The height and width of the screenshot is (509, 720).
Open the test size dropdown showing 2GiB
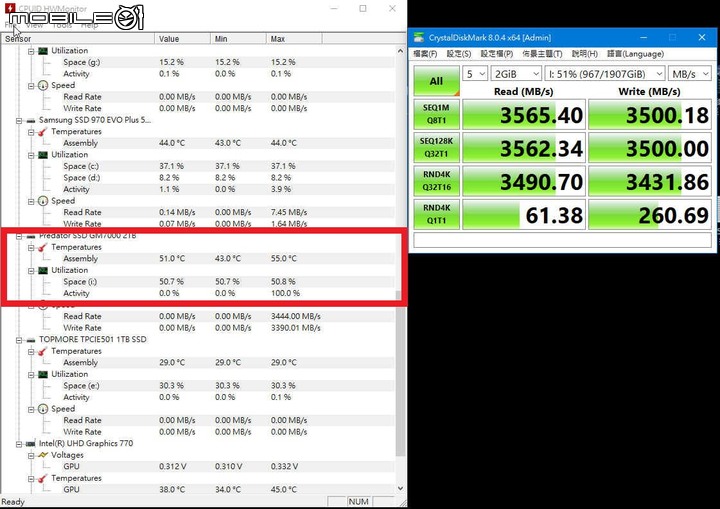pos(516,74)
